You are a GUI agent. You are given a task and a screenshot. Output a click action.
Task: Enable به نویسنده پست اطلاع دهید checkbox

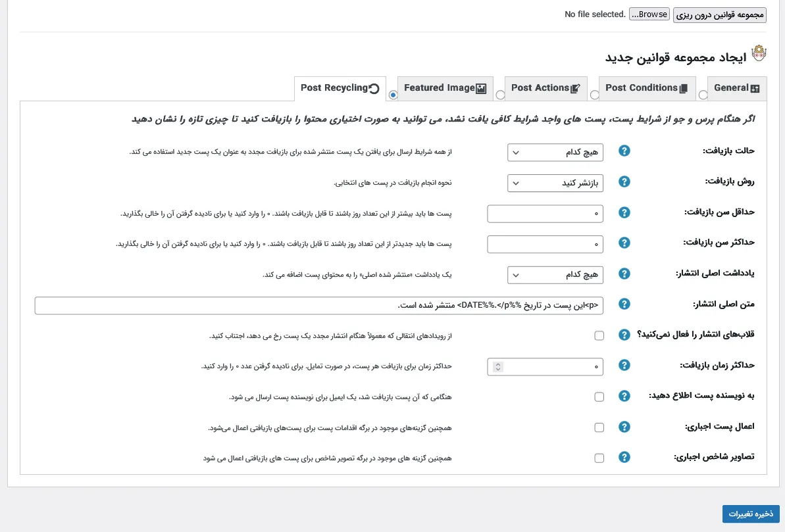tap(599, 397)
